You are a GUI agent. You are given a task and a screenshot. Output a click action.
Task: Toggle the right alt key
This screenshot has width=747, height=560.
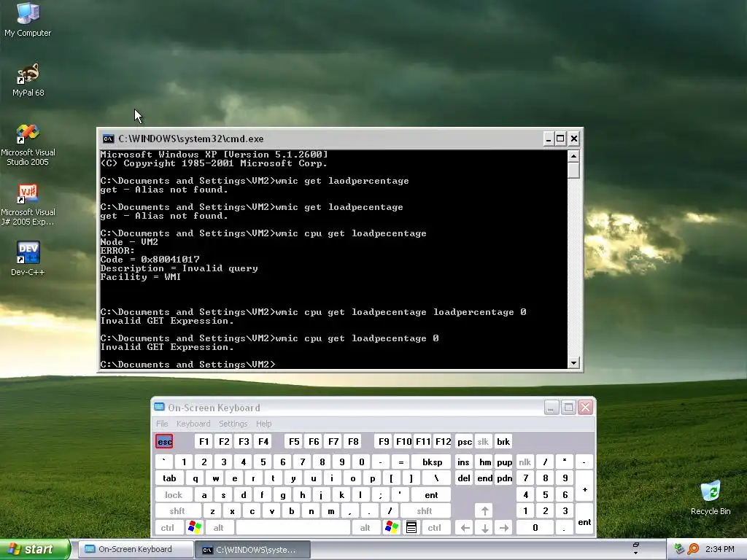[x=365, y=527]
